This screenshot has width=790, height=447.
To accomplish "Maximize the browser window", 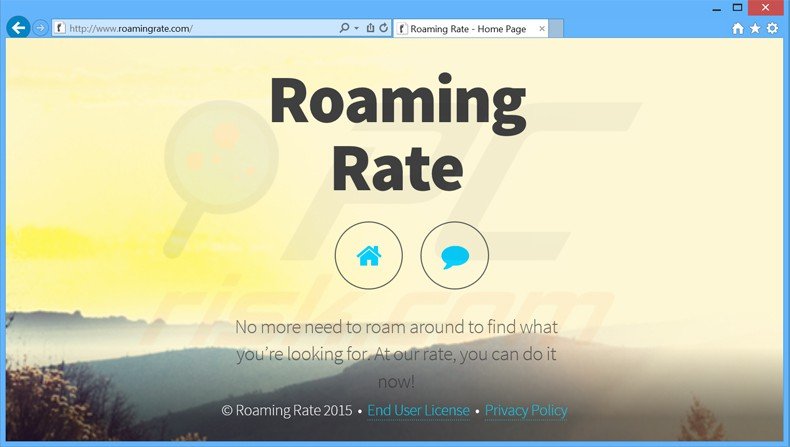I will (x=738, y=7).
